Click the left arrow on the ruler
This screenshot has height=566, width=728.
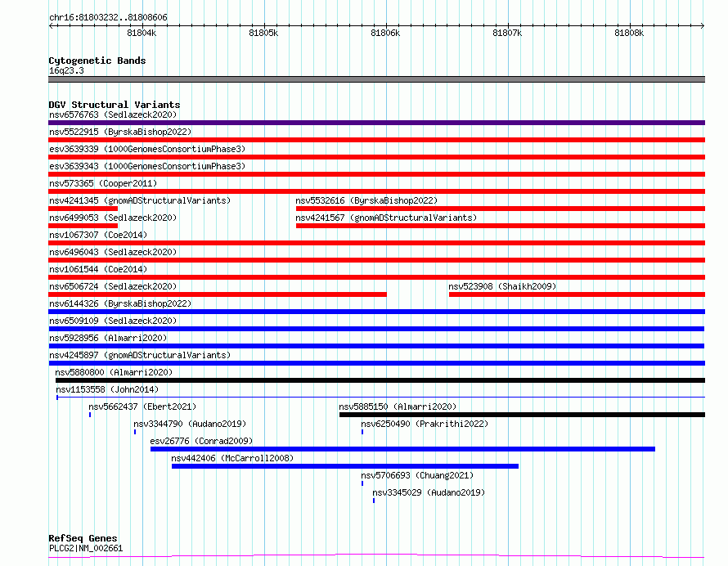tap(51, 25)
